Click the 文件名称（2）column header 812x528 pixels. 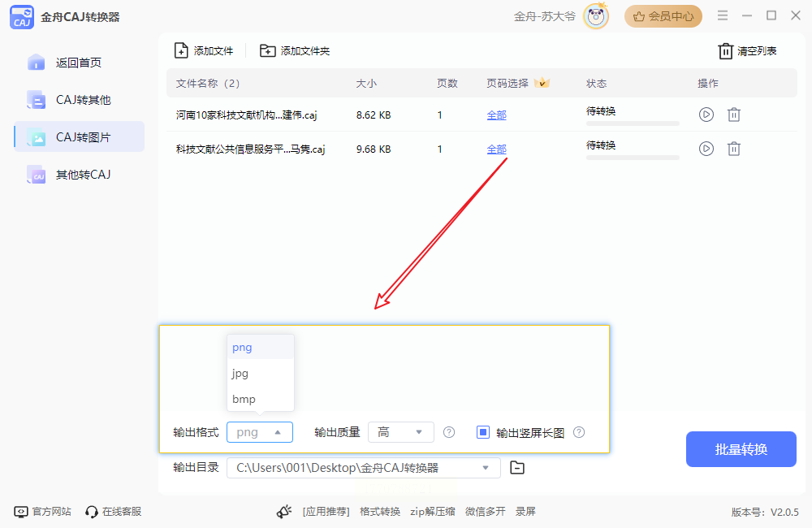click(208, 84)
